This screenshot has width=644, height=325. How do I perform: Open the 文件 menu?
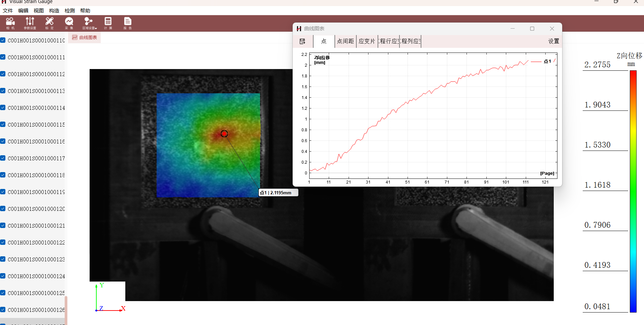tap(8, 11)
